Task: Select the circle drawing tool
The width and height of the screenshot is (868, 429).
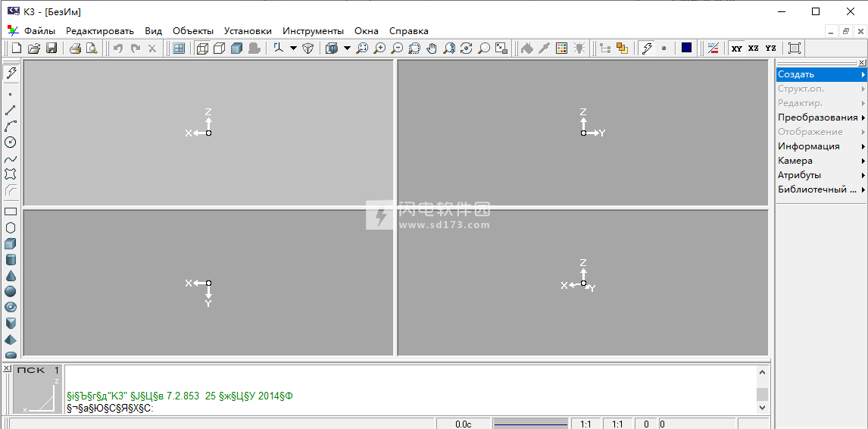Action: click(11, 142)
